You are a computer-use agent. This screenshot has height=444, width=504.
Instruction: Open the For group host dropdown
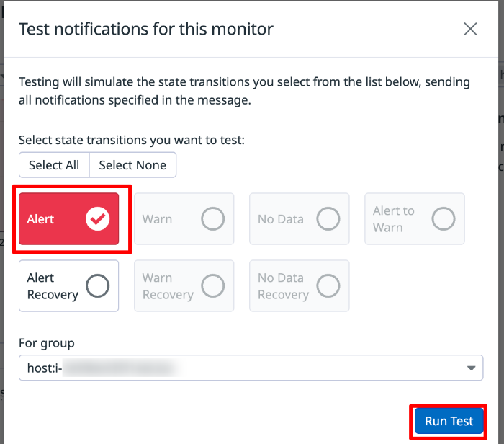(x=245, y=368)
